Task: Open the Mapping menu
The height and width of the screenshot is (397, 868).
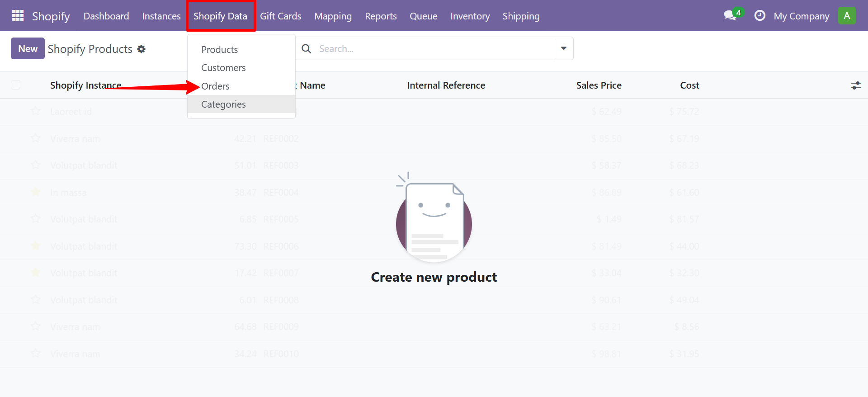Action: tap(333, 16)
